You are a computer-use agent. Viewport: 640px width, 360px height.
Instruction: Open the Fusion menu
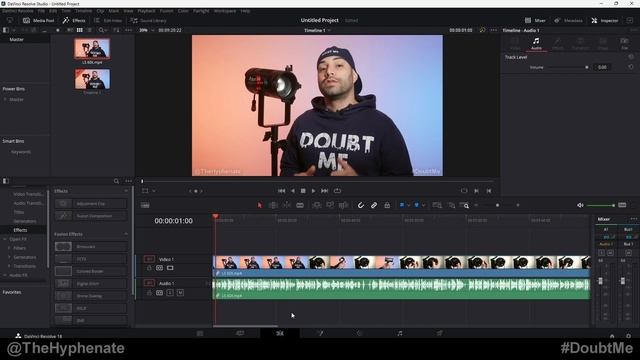click(x=167, y=11)
